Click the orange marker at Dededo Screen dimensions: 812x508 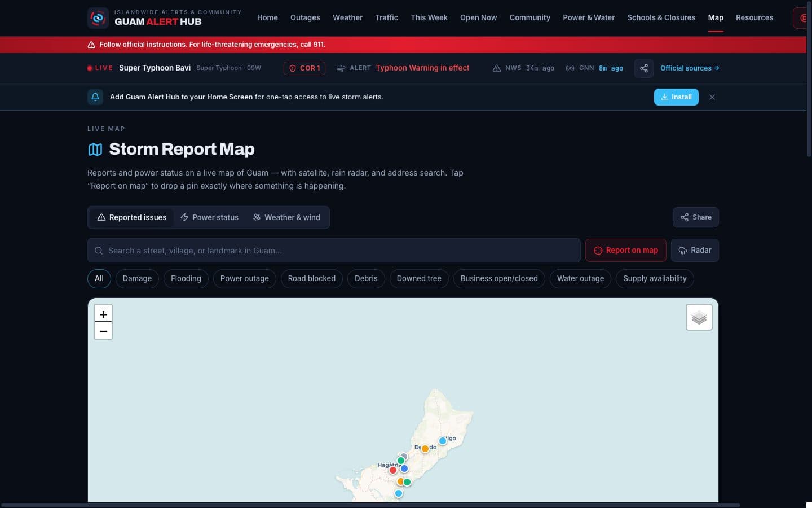tap(425, 449)
